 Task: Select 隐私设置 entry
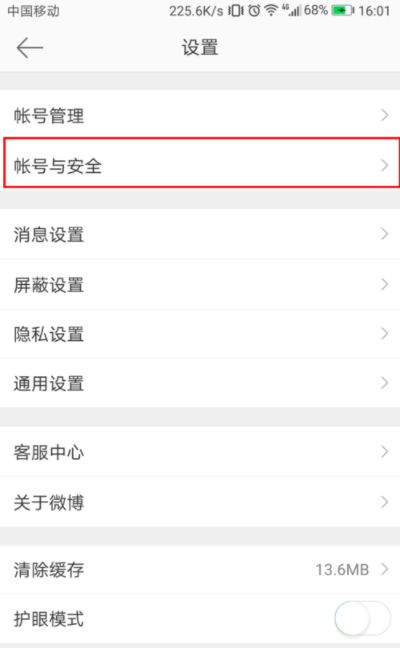(x=200, y=334)
